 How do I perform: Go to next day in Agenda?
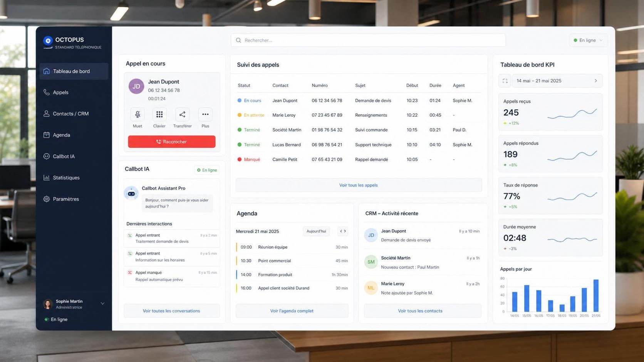point(345,231)
